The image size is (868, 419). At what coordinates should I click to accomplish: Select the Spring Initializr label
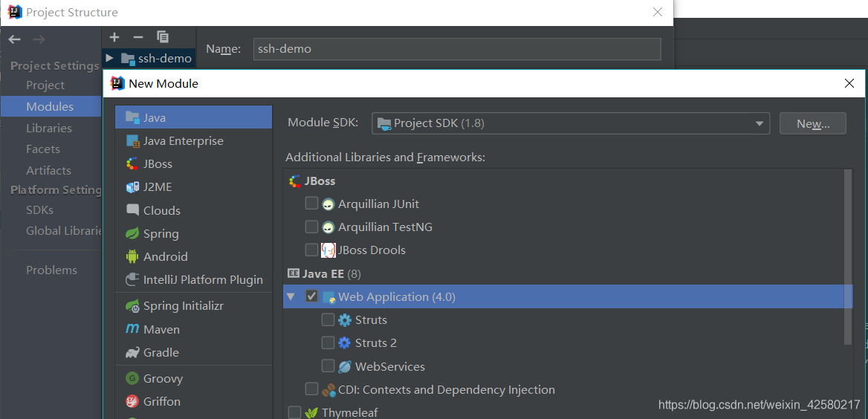[x=184, y=305]
